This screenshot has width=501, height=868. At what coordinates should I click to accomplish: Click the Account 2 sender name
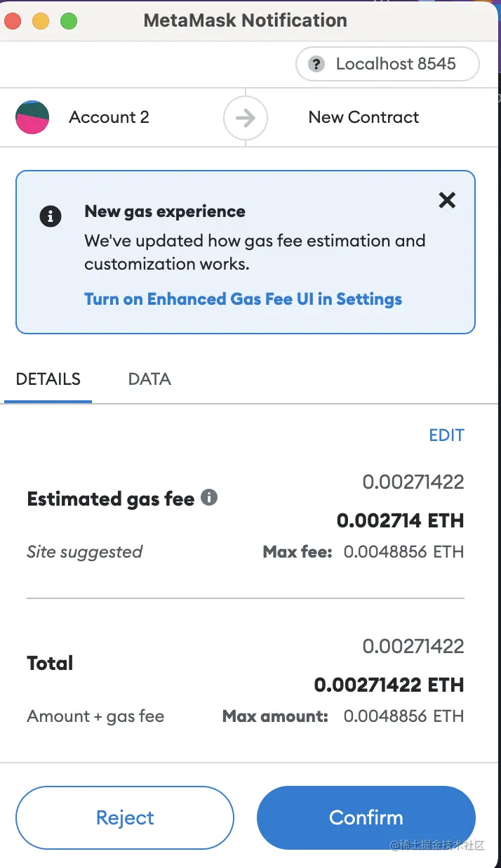pos(109,117)
